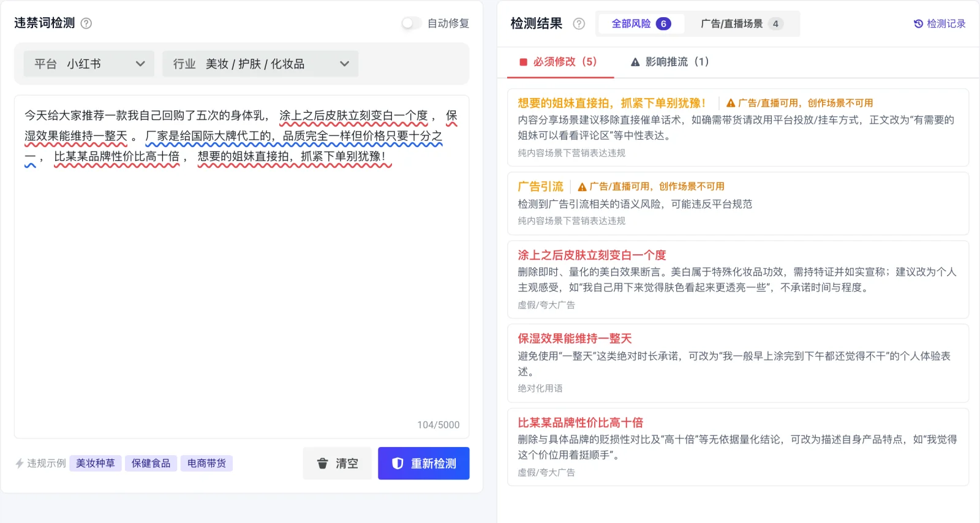Image resolution: width=980 pixels, height=523 pixels.
Task: Open the 涂上之后皮肤立刻变白一个度 result card title
Action: coord(592,255)
